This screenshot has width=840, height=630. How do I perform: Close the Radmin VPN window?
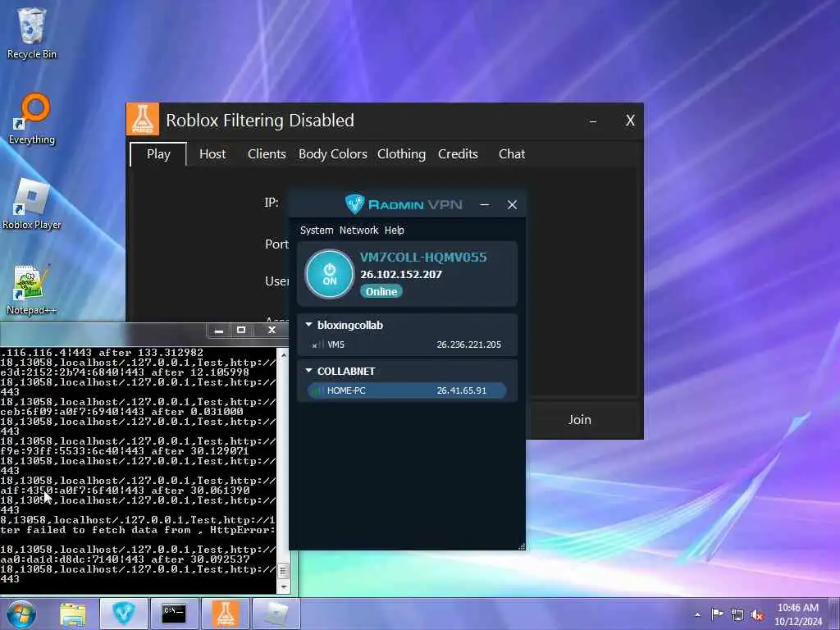point(512,204)
